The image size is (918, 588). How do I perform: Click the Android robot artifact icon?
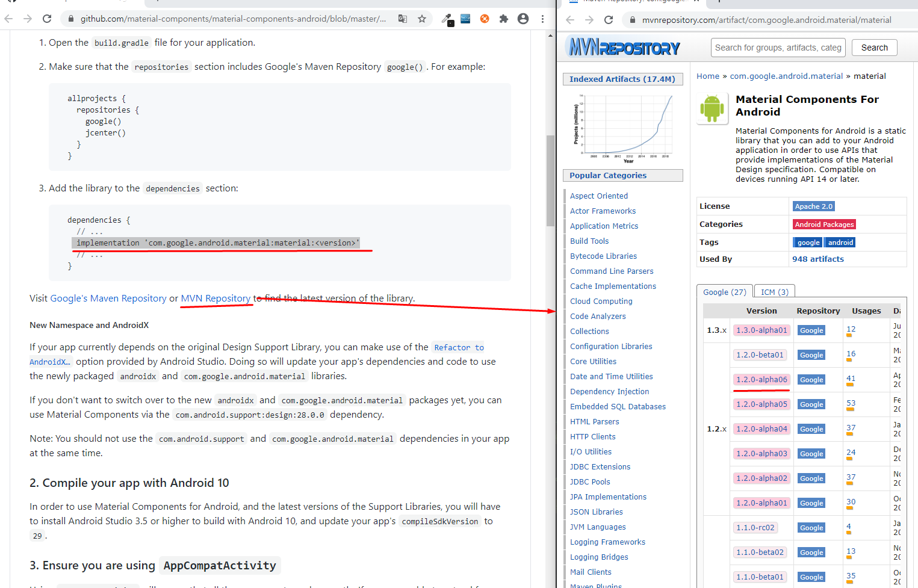[x=712, y=108]
